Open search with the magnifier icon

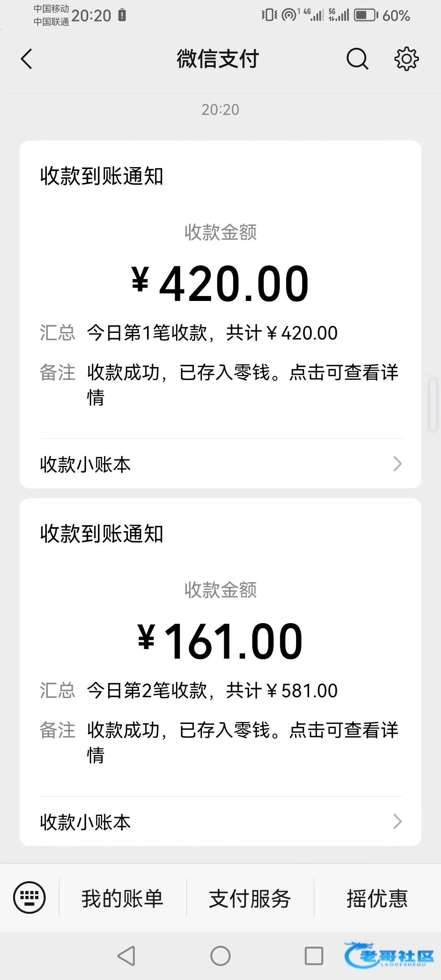(x=357, y=59)
